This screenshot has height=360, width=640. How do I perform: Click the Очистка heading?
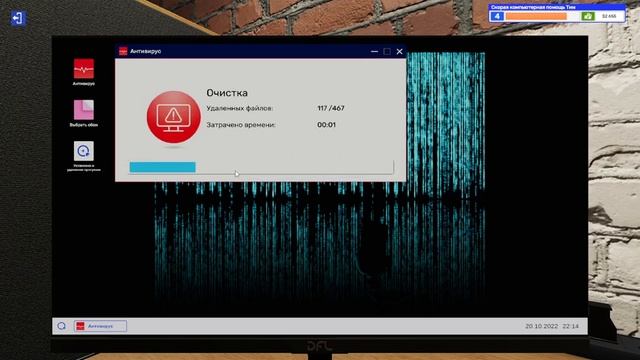pos(227,93)
